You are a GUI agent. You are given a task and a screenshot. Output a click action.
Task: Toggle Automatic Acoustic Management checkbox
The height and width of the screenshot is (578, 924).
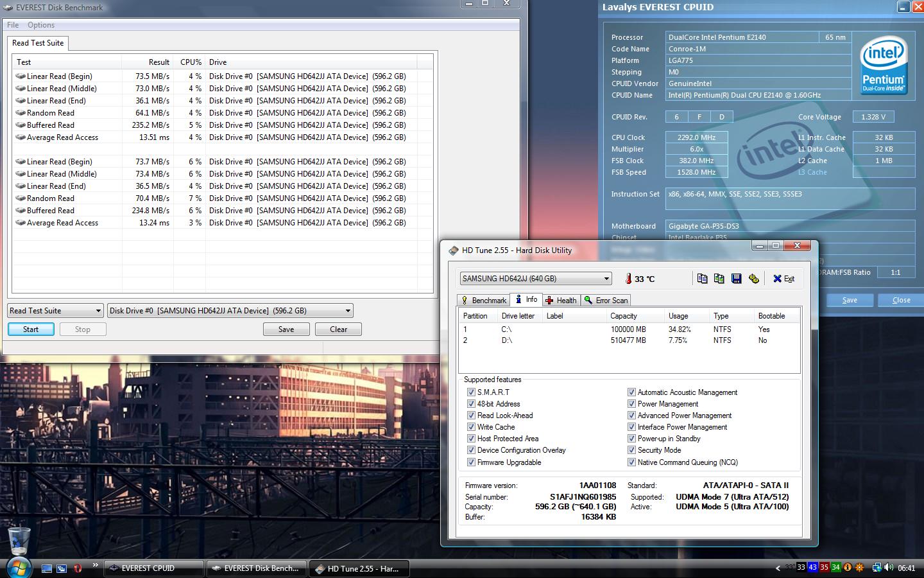point(631,392)
